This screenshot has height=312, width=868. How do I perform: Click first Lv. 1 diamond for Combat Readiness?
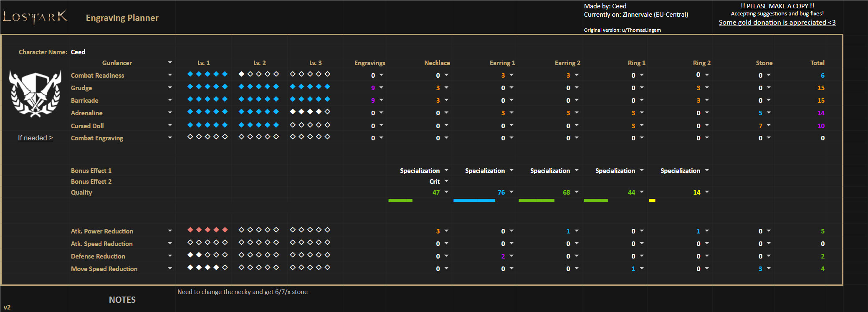(190, 74)
